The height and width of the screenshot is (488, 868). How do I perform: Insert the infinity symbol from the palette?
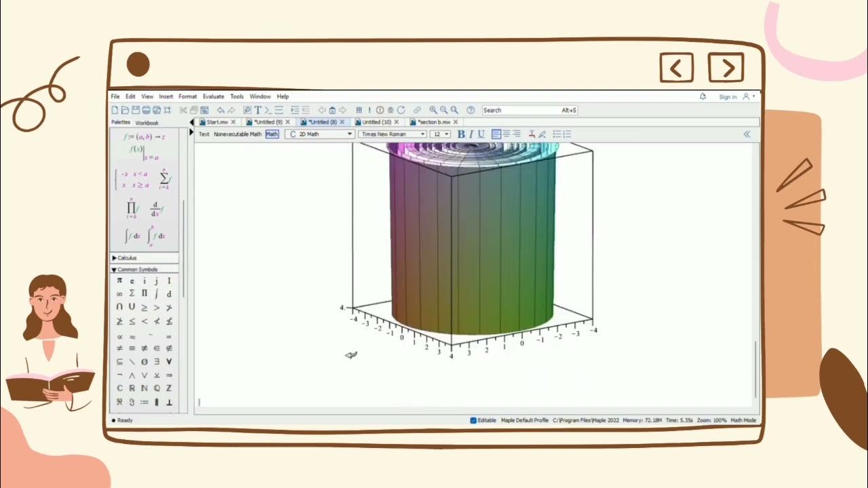click(119, 293)
